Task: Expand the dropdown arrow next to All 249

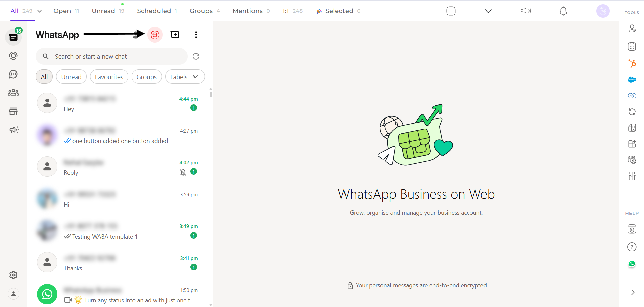Action: click(x=39, y=11)
